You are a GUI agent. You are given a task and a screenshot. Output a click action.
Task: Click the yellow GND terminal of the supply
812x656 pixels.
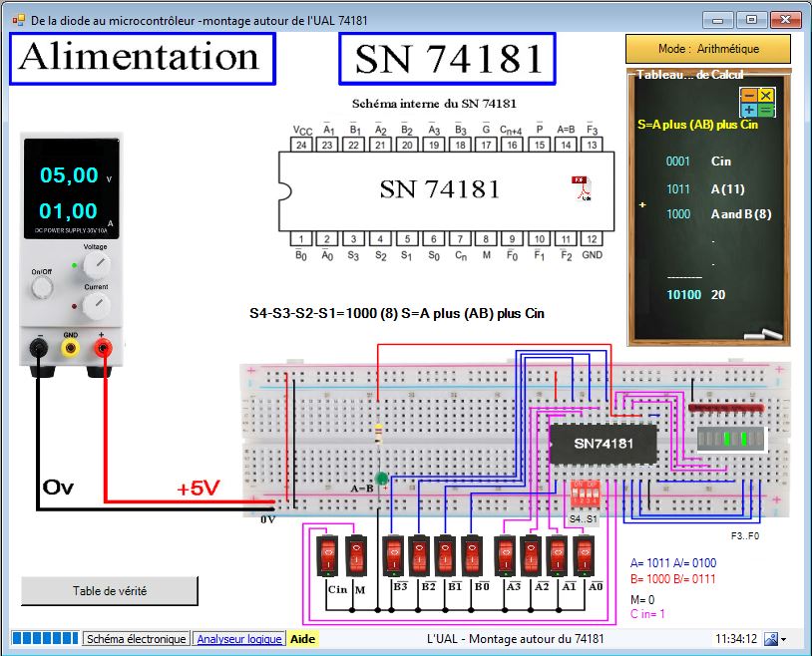[70, 347]
